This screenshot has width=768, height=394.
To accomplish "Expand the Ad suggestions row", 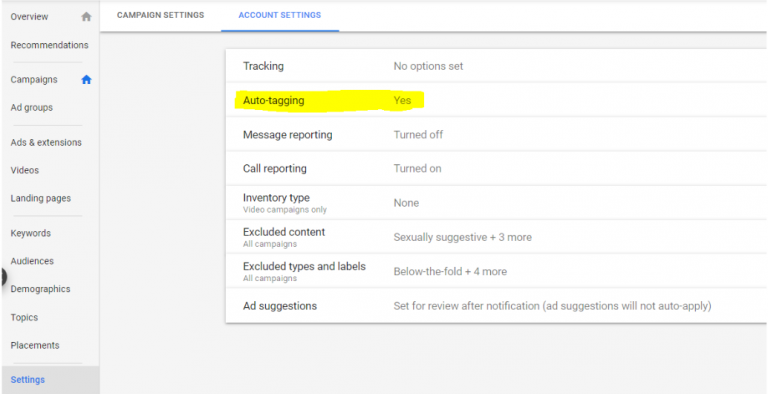I will coord(496,306).
